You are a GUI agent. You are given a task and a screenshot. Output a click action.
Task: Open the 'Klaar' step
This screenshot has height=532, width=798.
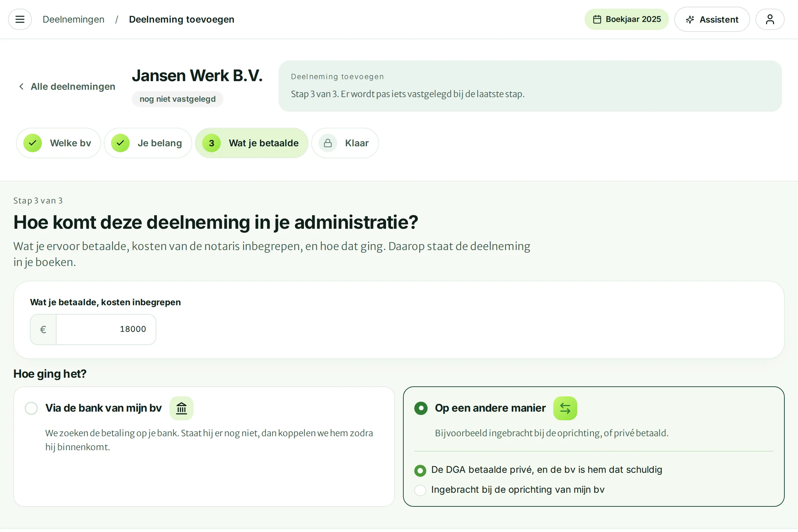point(345,143)
